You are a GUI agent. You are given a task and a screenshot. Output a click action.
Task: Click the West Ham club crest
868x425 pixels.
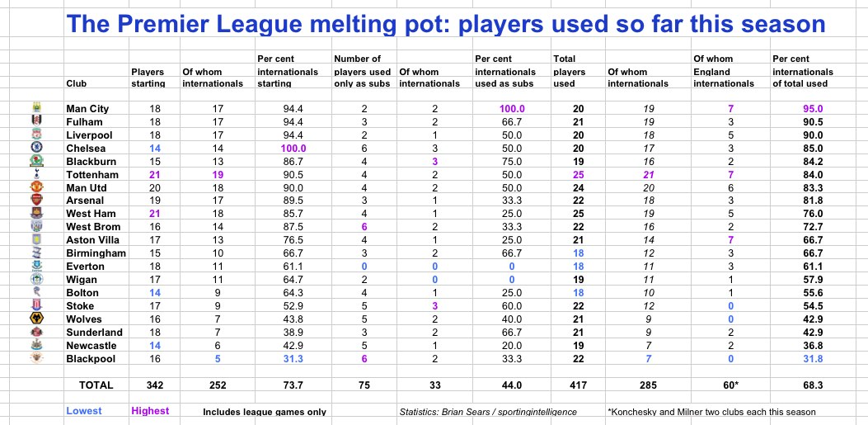[x=36, y=213]
